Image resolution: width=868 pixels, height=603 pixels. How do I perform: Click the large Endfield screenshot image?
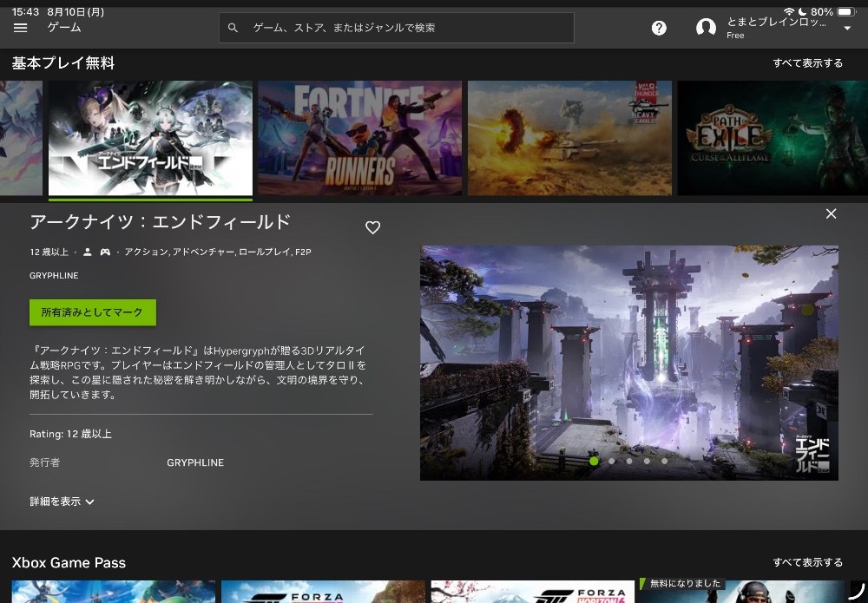pyautogui.click(x=628, y=363)
